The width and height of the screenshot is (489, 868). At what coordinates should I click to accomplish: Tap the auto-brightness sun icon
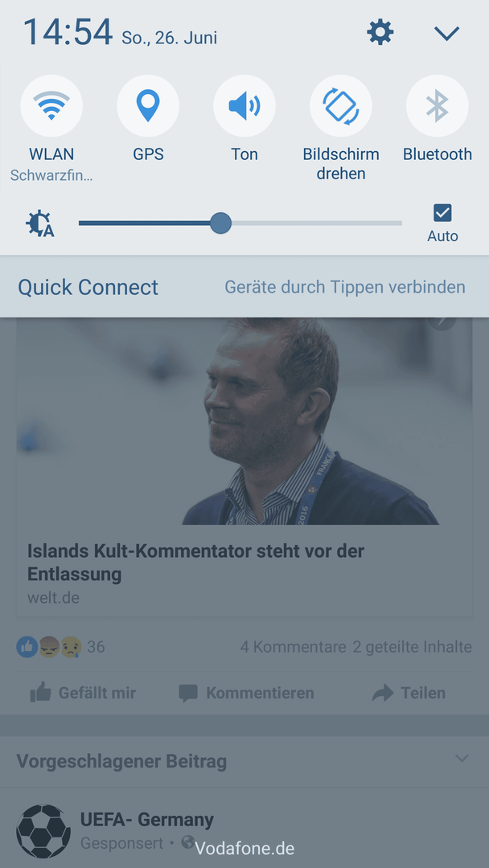(x=40, y=224)
